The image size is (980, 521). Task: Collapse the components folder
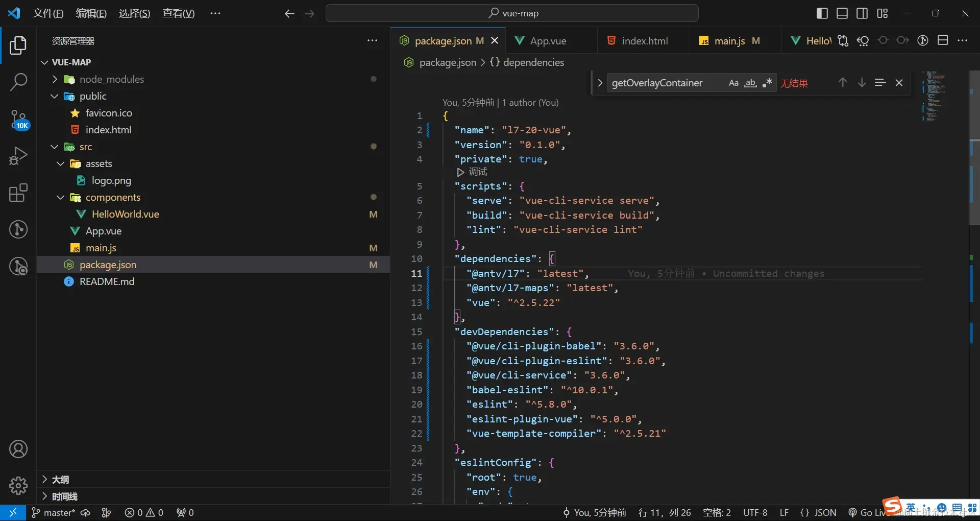[61, 197]
